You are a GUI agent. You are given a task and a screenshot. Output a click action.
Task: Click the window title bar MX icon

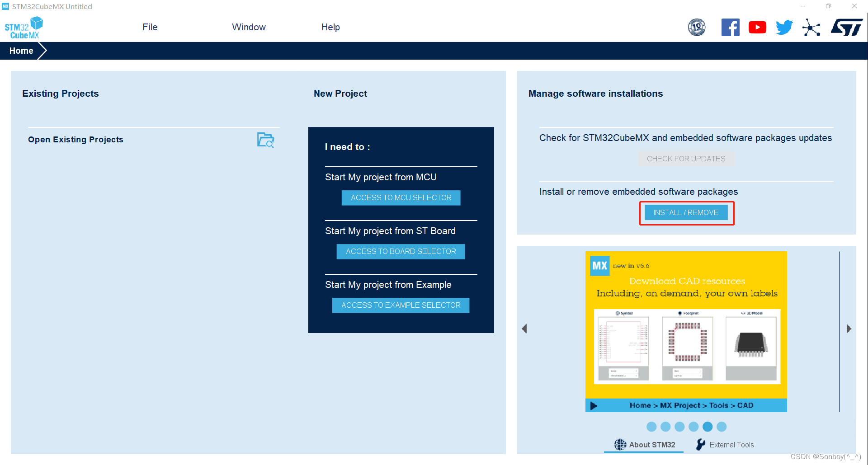pos(5,6)
